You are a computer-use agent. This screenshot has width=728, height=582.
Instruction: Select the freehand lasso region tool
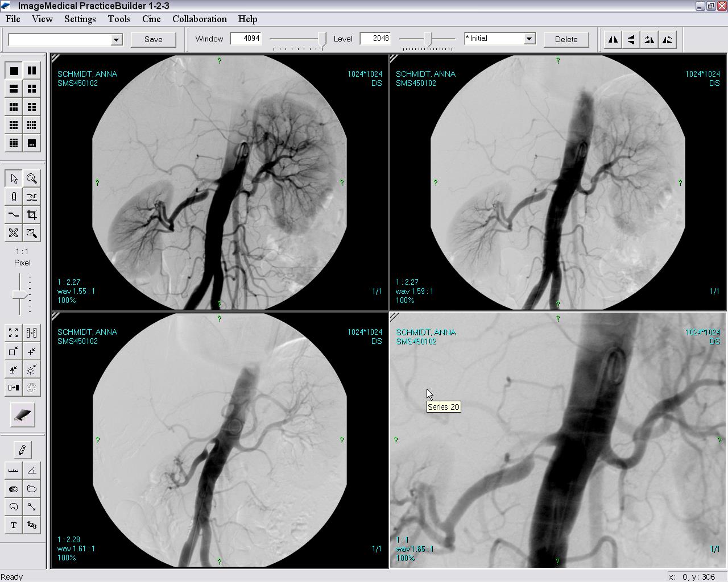pos(14,506)
